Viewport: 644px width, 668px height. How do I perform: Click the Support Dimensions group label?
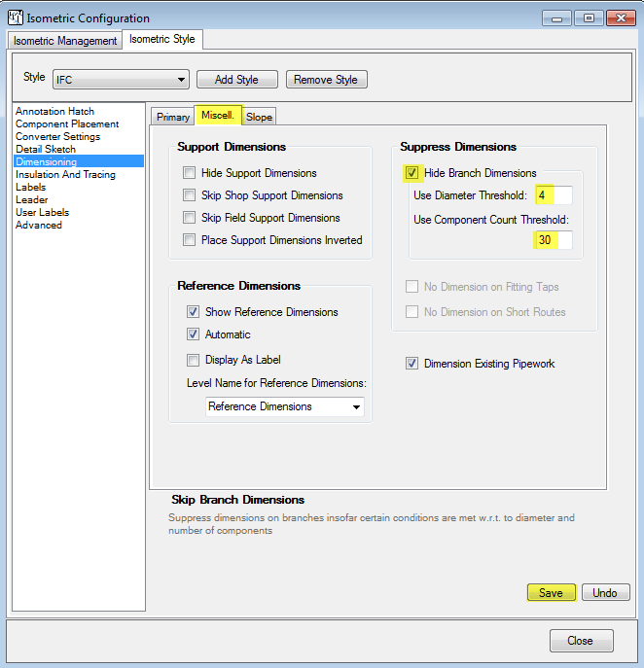pyautogui.click(x=232, y=147)
